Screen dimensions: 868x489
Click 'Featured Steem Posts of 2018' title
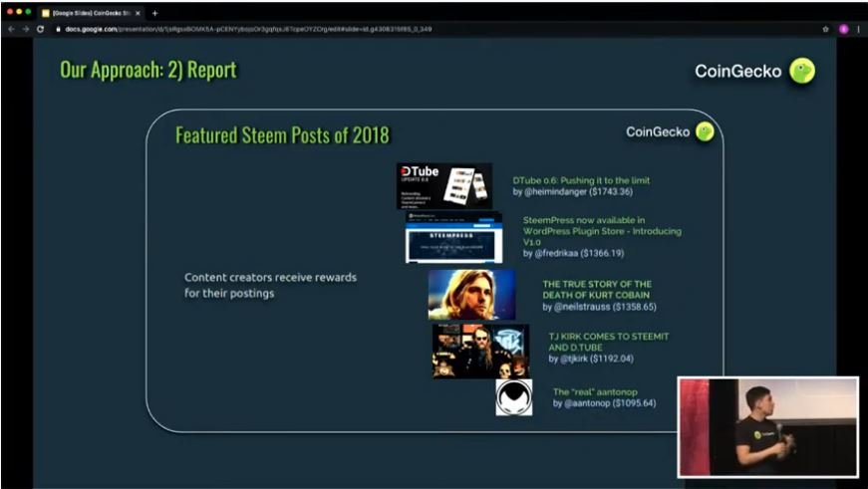(x=282, y=135)
